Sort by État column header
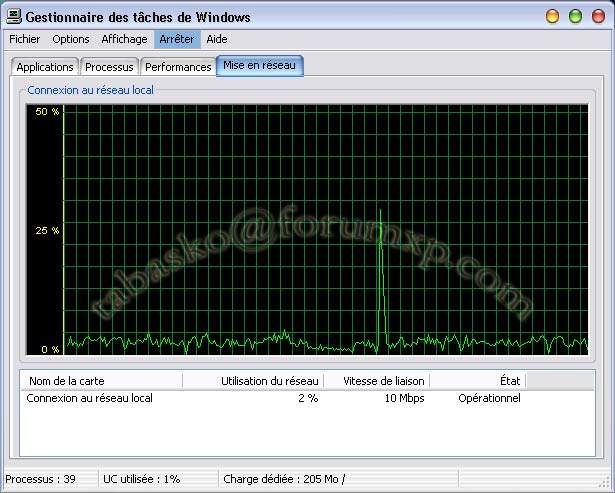 (x=478, y=381)
